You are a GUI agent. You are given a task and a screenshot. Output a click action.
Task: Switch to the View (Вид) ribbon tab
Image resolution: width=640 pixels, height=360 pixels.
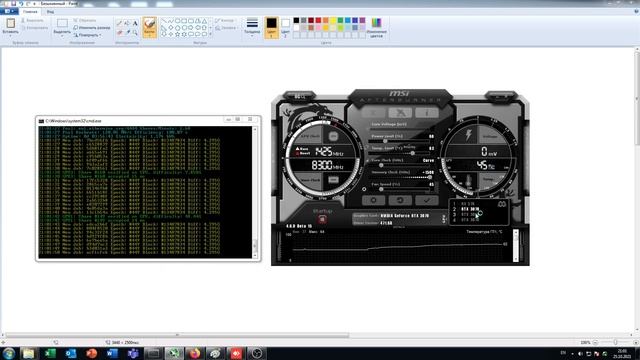pyautogui.click(x=50, y=11)
